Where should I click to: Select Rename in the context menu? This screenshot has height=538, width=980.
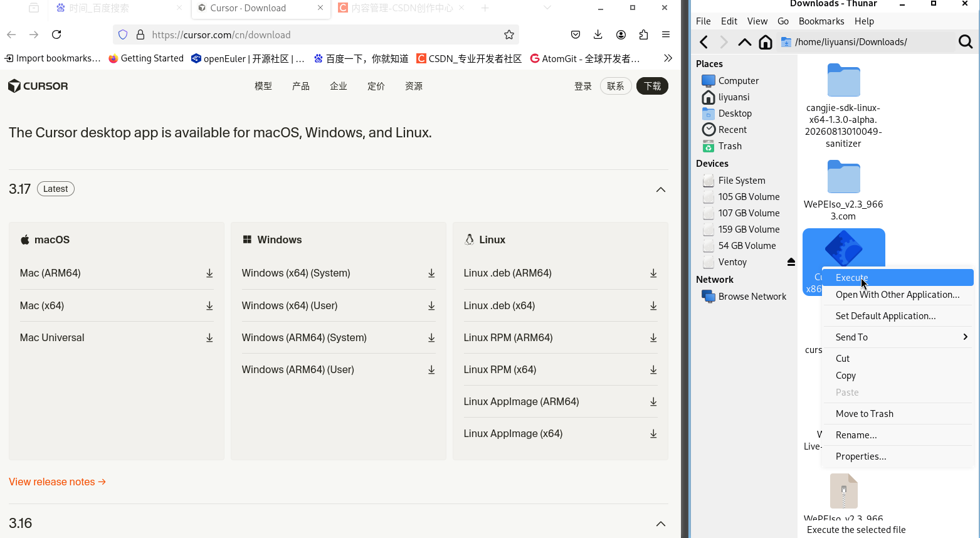click(x=898, y=435)
